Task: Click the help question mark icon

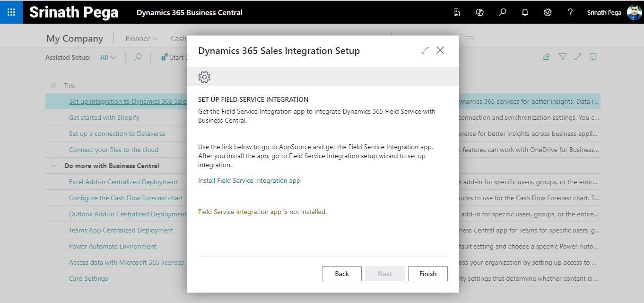Action: point(570,13)
